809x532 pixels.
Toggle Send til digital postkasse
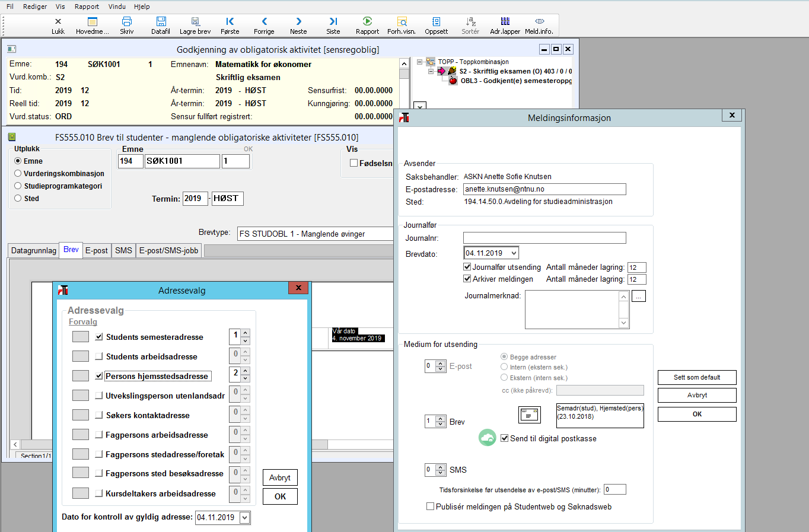(505, 438)
